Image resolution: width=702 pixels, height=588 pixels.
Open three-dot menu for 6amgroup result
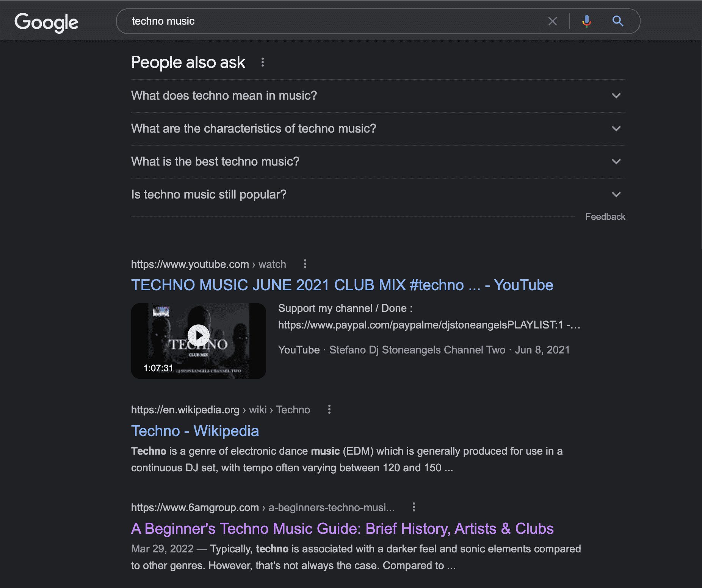click(x=414, y=507)
